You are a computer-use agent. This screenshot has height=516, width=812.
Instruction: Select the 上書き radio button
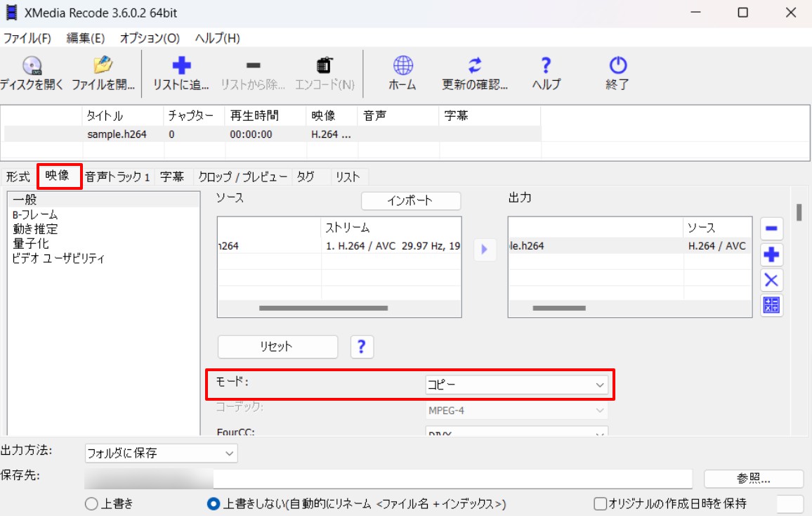pyautogui.click(x=91, y=503)
